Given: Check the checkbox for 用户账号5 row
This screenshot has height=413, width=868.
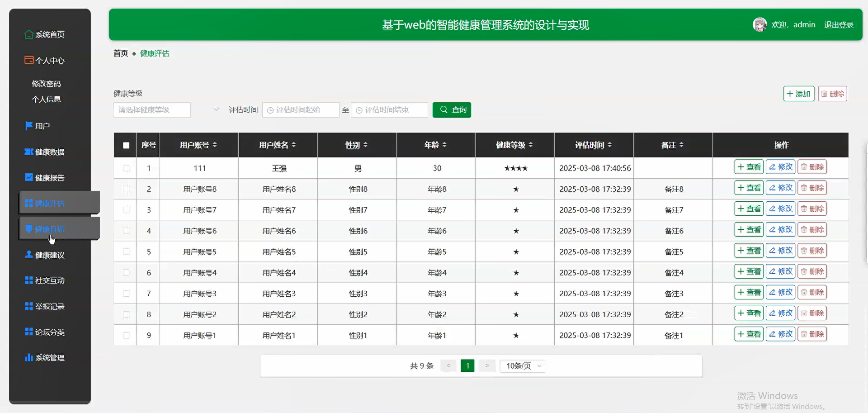Looking at the screenshot, I should coord(126,252).
